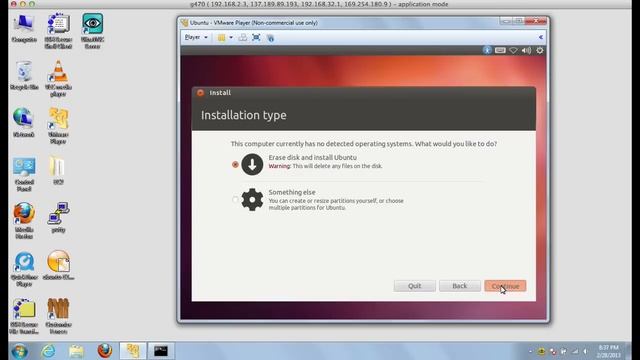
Task: Open Computer desktop icon
Action: tap(24, 28)
